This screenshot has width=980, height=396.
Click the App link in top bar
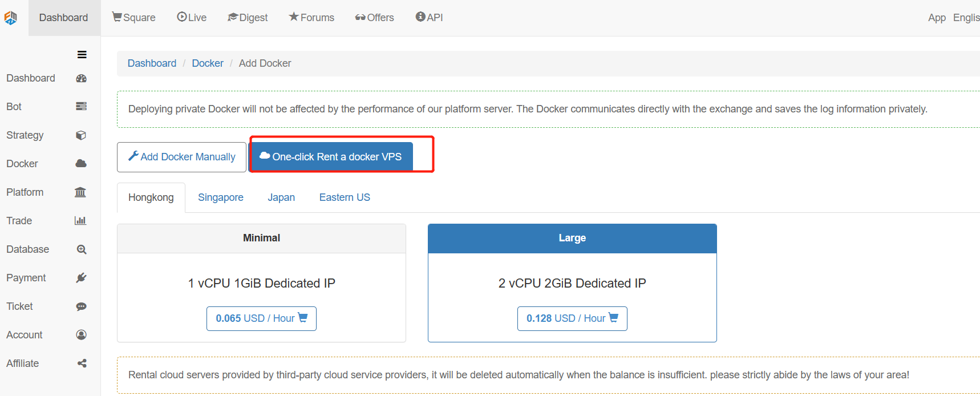pyautogui.click(x=937, y=18)
